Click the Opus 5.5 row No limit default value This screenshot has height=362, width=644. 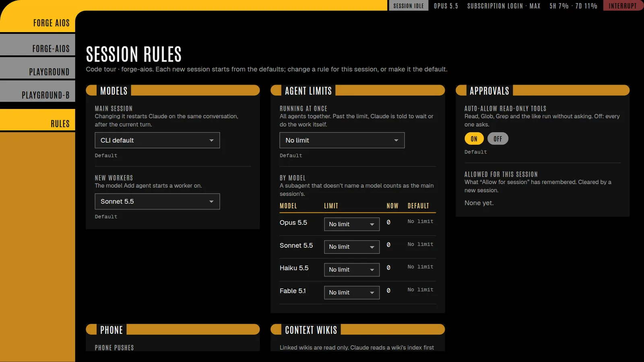420,222
